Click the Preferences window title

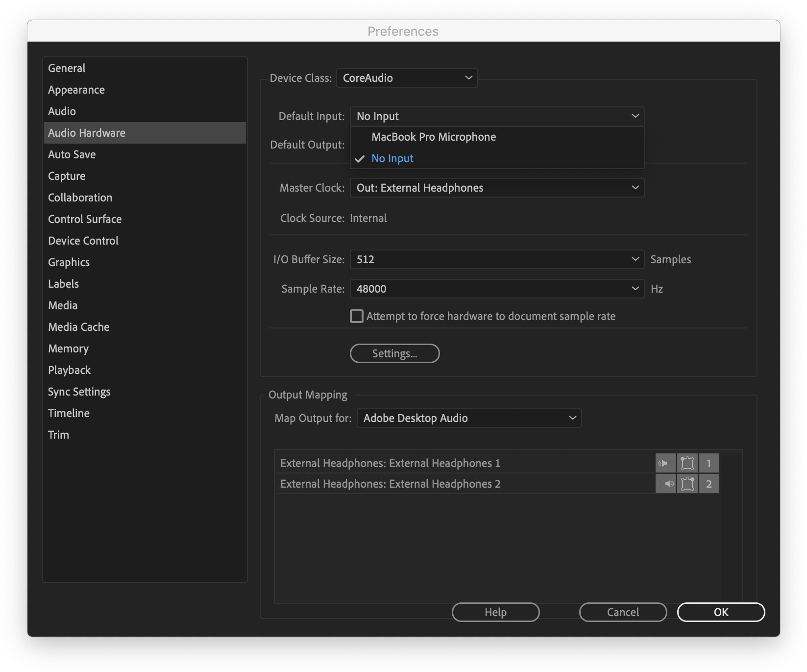(x=403, y=31)
